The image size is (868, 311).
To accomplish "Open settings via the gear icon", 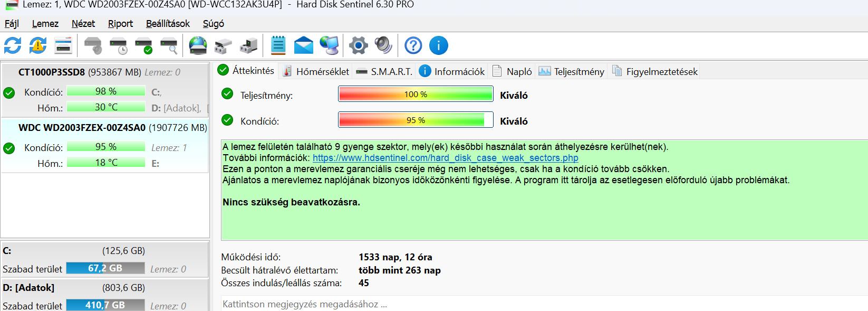I will [x=359, y=45].
